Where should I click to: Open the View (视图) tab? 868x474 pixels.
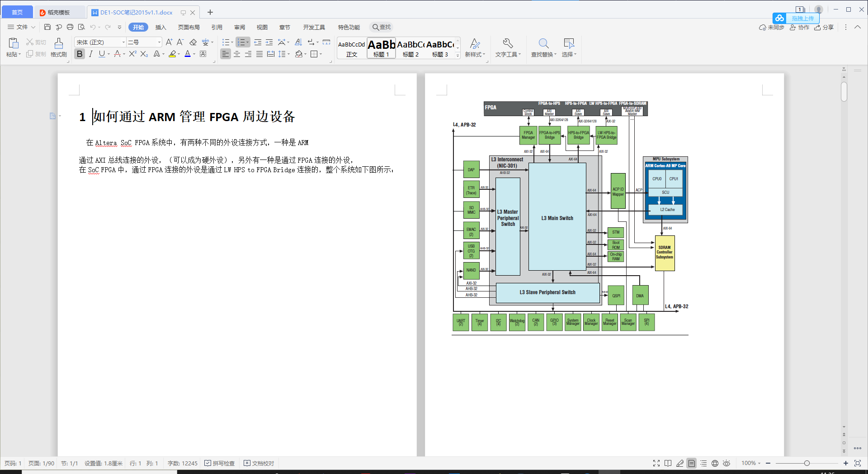(x=262, y=27)
